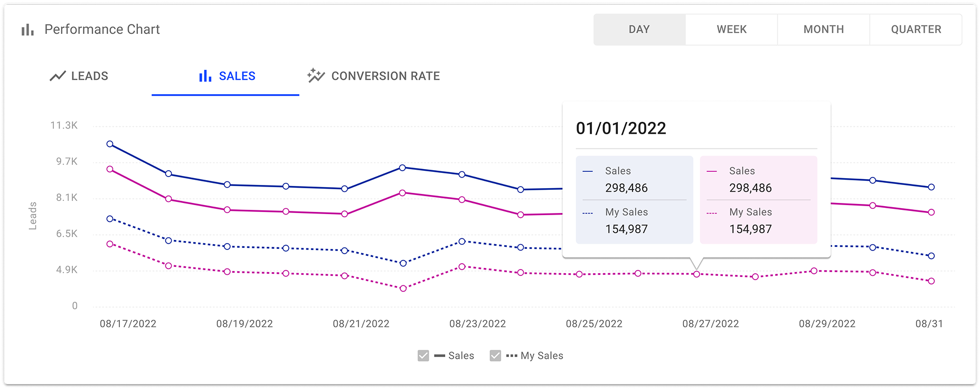Click last pink dotted line data point
The height and width of the screenshot is (389, 980).
(x=931, y=281)
